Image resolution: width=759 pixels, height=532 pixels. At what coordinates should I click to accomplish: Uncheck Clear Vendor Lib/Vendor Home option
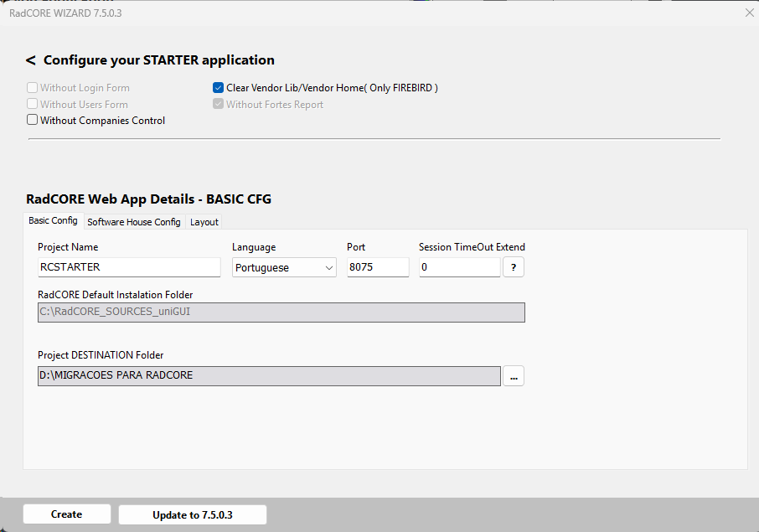pos(219,88)
